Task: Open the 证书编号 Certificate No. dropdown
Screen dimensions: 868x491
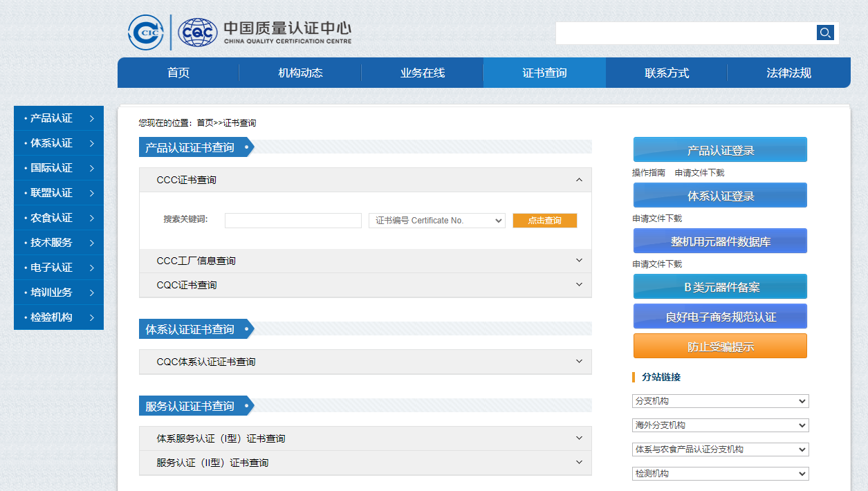Action: point(437,221)
